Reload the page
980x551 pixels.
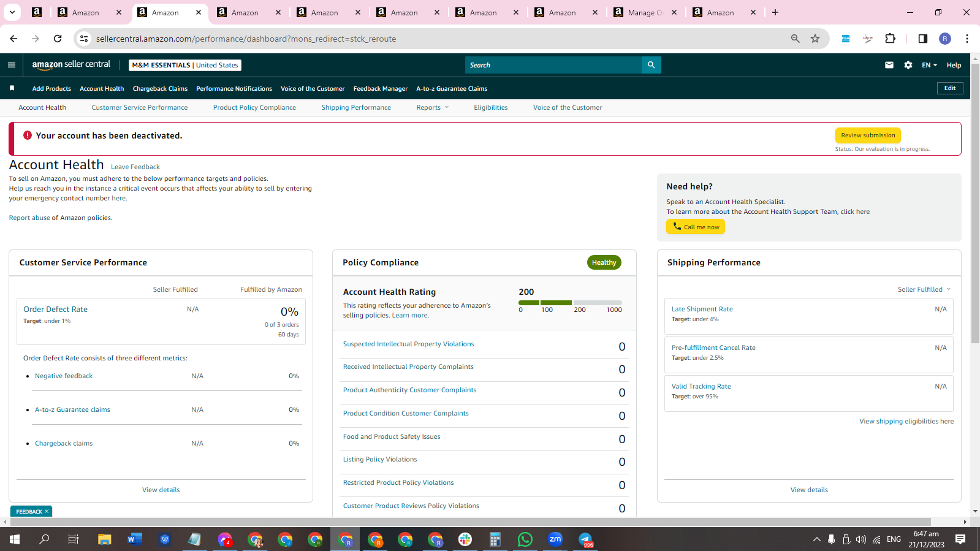point(58,39)
